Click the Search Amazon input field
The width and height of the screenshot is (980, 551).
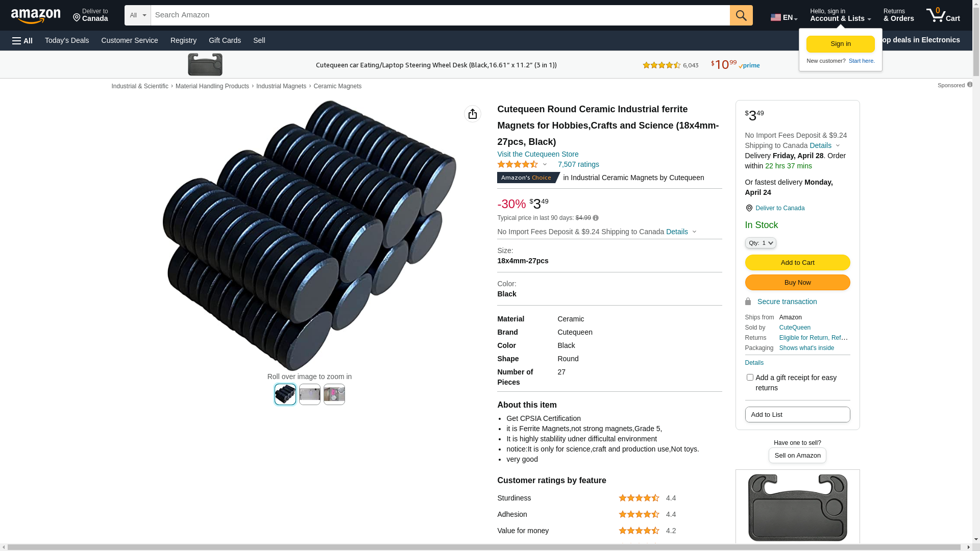pyautogui.click(x=440, y=15)
